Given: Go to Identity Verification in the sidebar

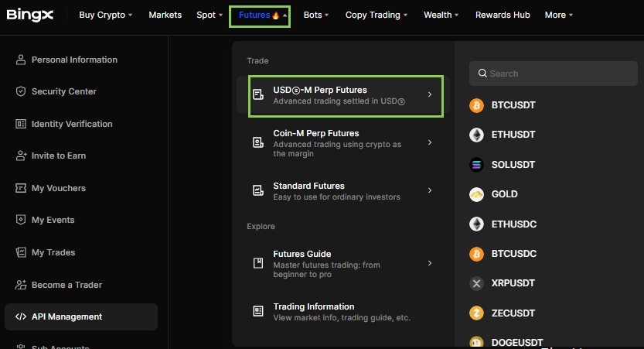Looking at the screenshot, I should (72, 124).
